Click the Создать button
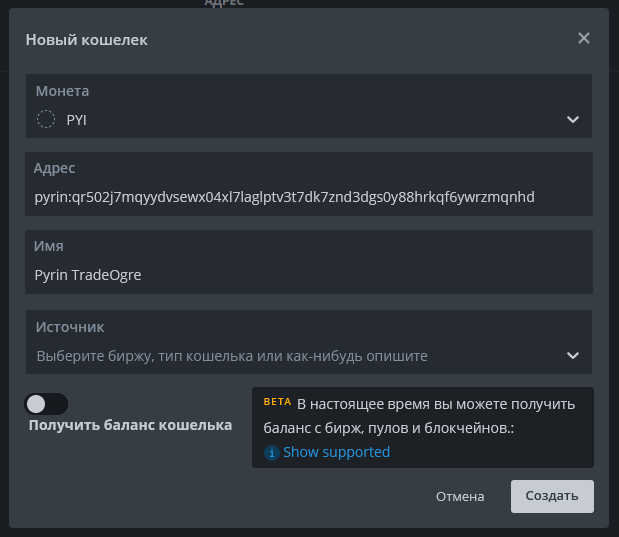 [x=552, y=496]
